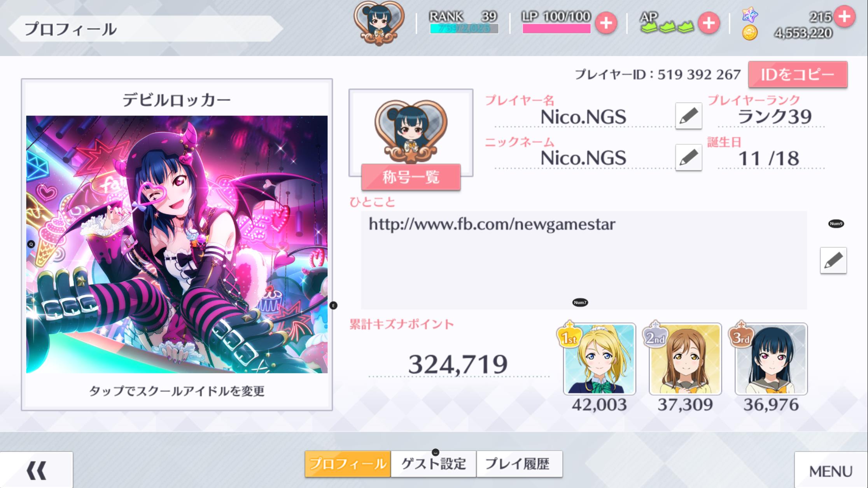The height and width of the screenshot is (488, 868).
Task: Edit the nickname with pencil icon
Action: [688, 157]
